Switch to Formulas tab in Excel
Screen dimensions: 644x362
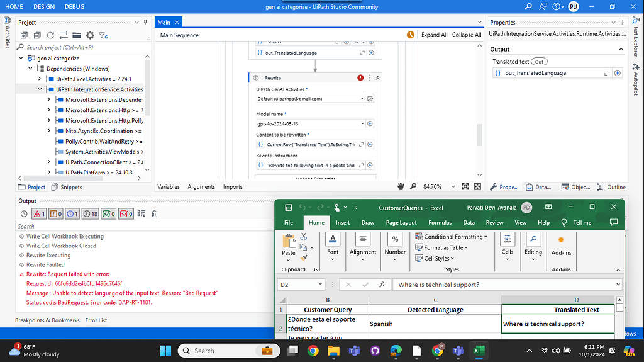[440, 222]
